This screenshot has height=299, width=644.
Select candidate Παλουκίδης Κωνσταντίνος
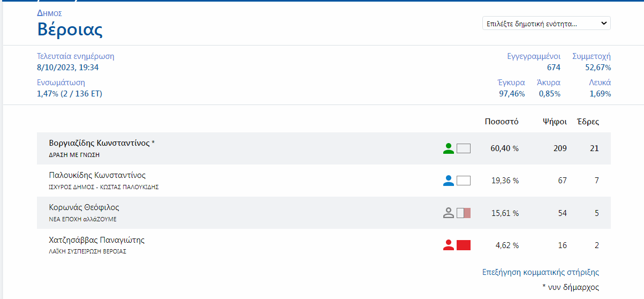97,175
